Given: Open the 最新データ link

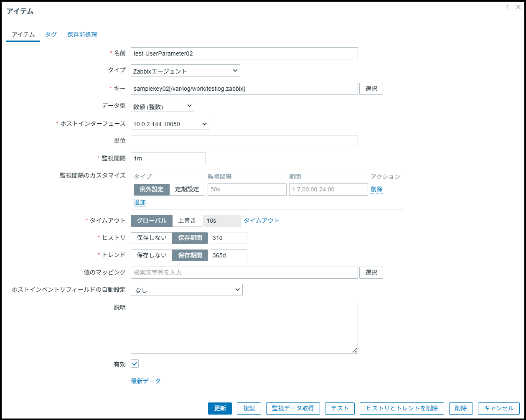Looking at the screenshot, I should pyautogui.click(x=146, y=381).
